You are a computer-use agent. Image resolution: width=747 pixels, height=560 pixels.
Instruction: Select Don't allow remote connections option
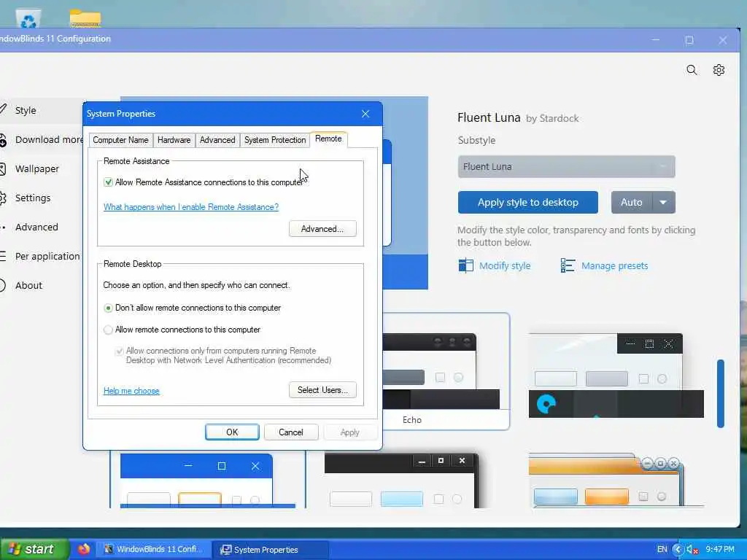[108, 308]
